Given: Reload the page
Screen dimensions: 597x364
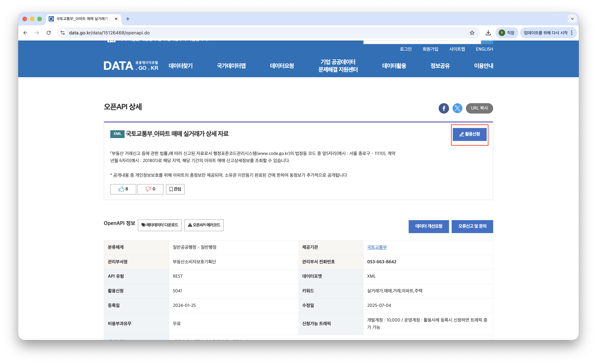Looking at the screenshot, I should (49, 33).
